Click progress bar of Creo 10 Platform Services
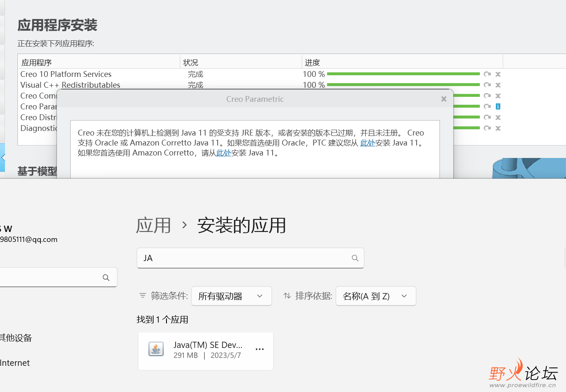 [403, 74]
